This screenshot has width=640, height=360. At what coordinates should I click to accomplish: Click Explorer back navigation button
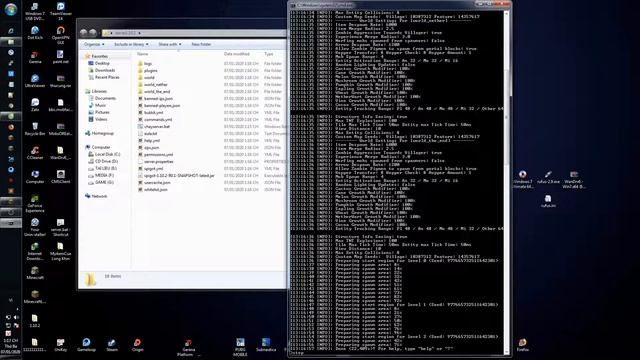[84, 32]
